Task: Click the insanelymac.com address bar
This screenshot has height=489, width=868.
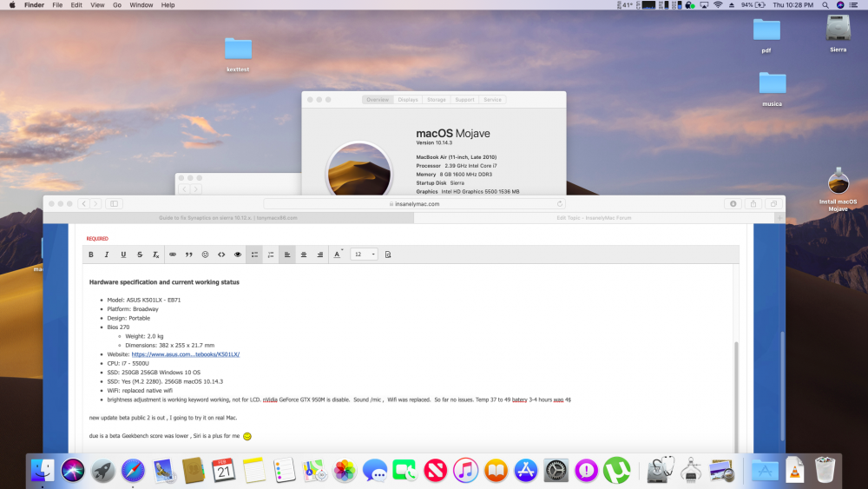Action: [414, 204]
